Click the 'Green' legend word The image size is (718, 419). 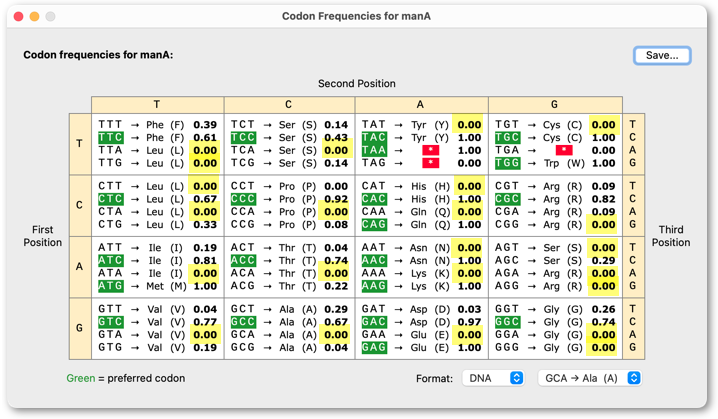[81, 378]
